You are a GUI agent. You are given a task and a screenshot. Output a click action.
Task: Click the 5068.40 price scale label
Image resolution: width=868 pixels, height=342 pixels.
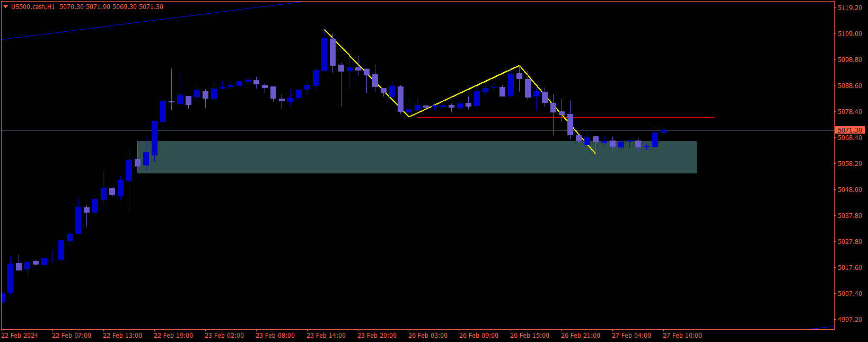point(849,138)
